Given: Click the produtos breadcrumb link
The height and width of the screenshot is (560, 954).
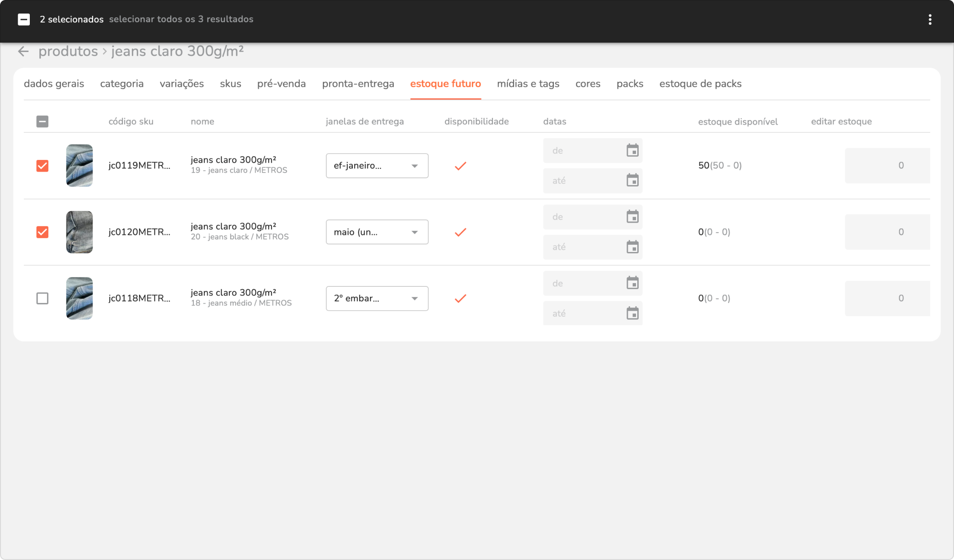Looking at the screenshot, I should pyautogui.click(x=68, y=51).
